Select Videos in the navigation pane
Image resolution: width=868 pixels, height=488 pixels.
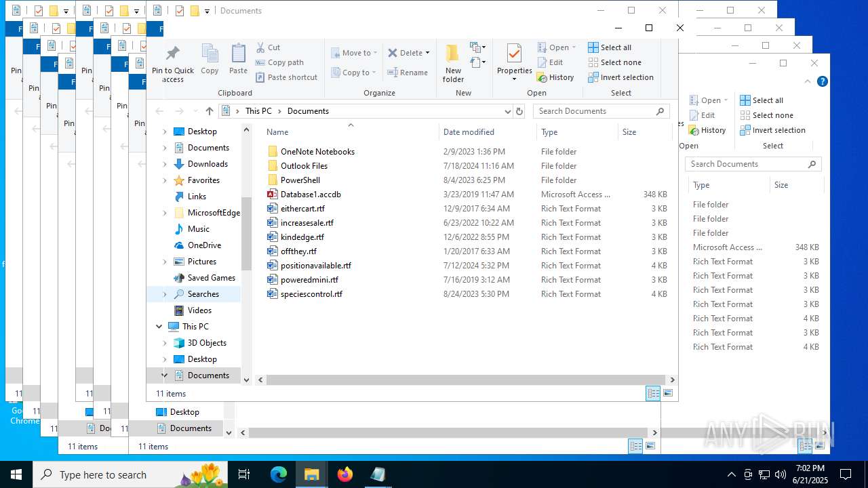[193, 310]
